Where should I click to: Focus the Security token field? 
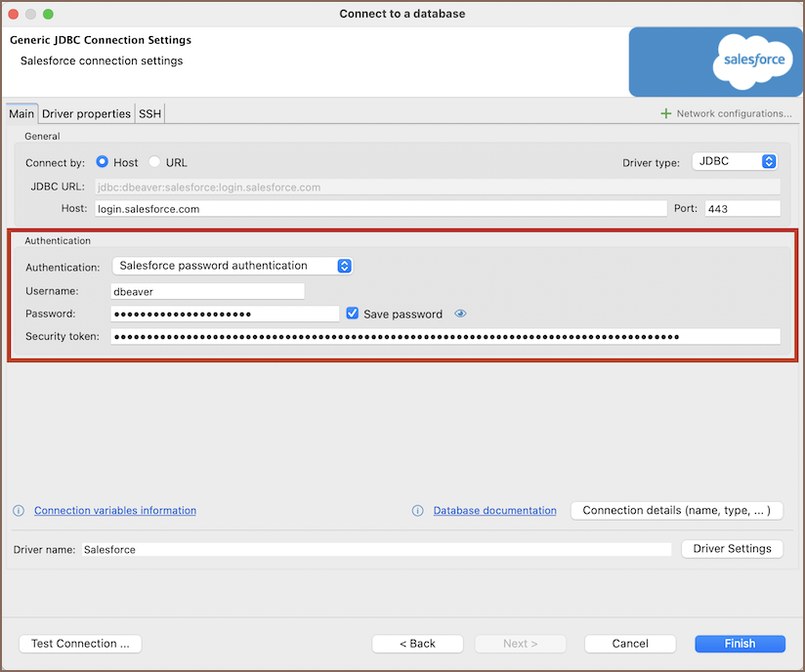(x=445, y=337)
